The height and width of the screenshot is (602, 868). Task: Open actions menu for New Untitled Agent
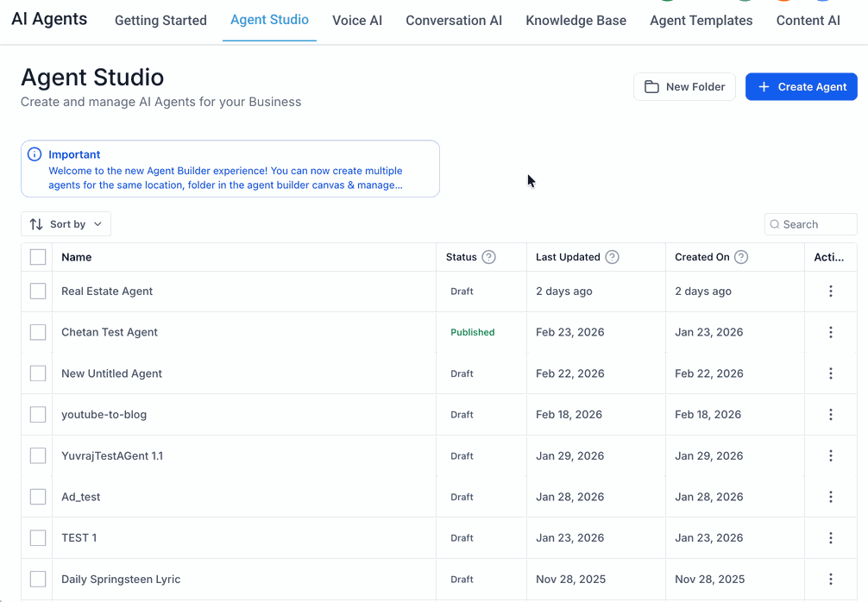coord(830,373)
